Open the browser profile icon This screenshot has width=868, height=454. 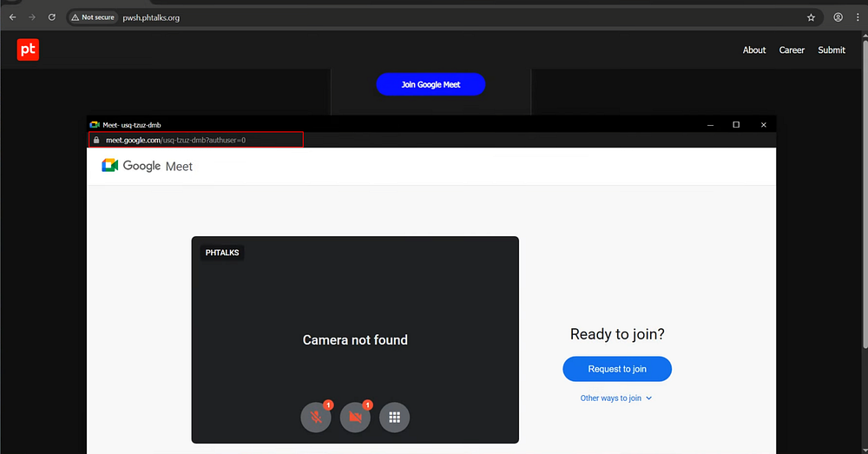[838, 17]
